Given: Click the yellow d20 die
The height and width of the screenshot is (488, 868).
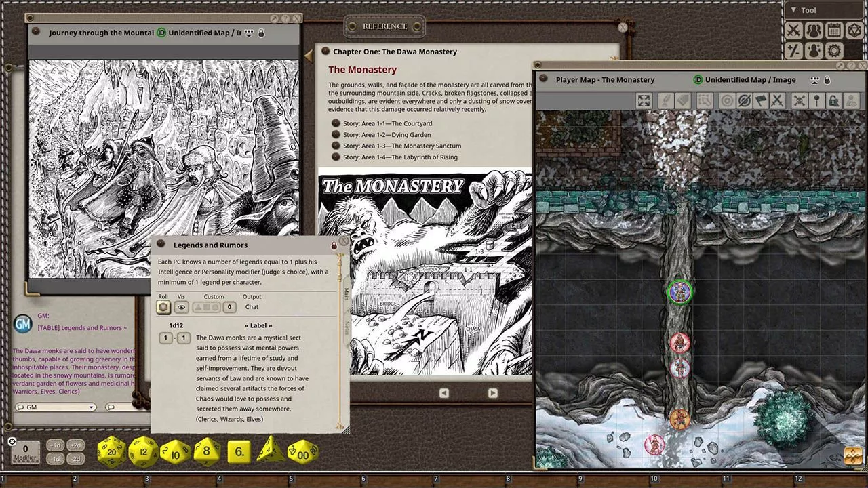Looking at the screenshot, I should [112, 451].
